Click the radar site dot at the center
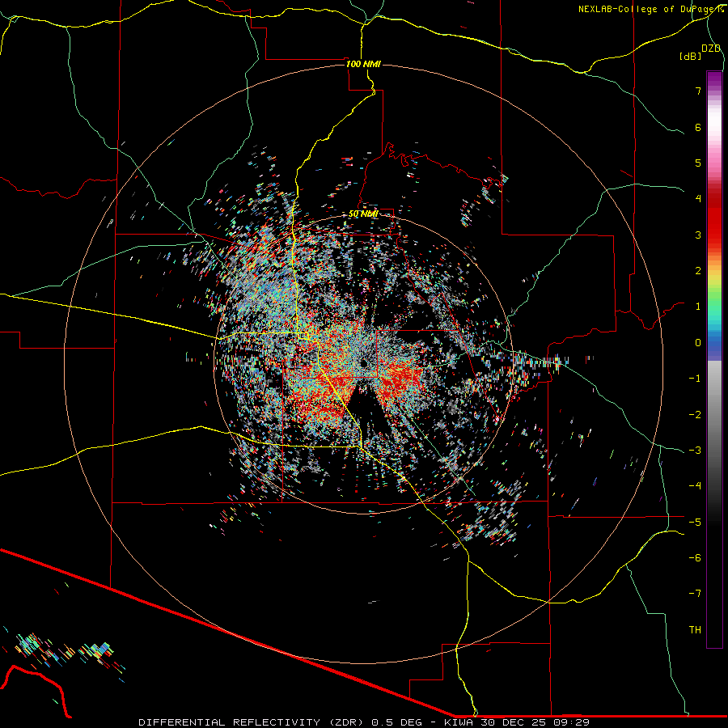728x728 pixels. 363,362
